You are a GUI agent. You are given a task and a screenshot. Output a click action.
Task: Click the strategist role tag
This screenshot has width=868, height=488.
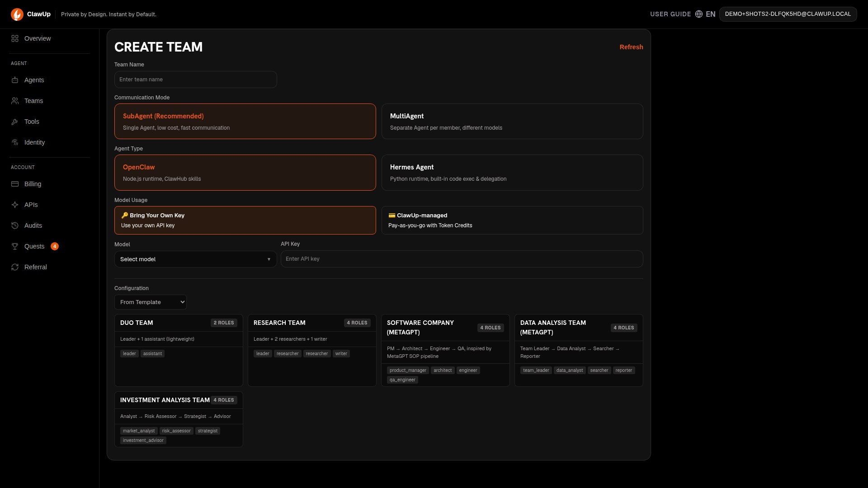click(208, 431)
